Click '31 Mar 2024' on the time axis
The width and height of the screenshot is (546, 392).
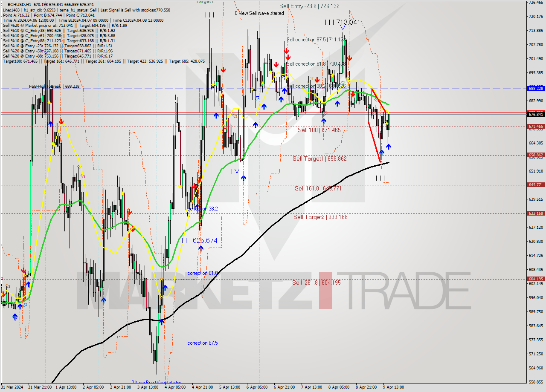(x=12, y=388)
